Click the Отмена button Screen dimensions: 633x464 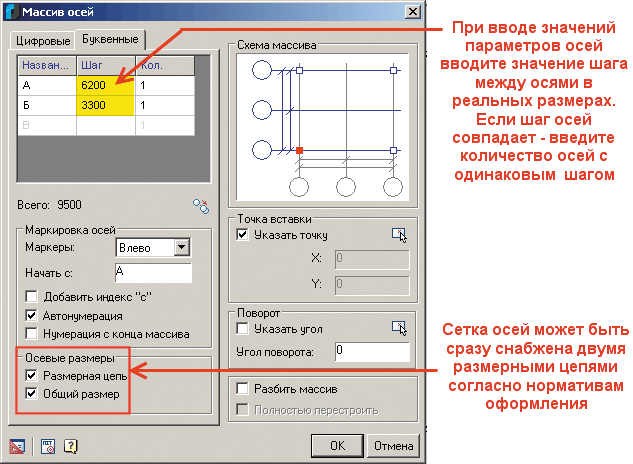pos(393,445)
